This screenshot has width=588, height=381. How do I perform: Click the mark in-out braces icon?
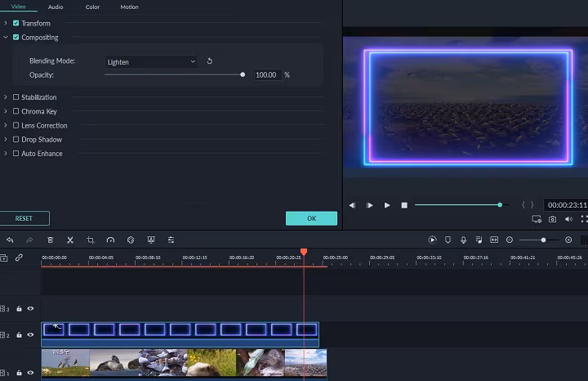point(528,205)
